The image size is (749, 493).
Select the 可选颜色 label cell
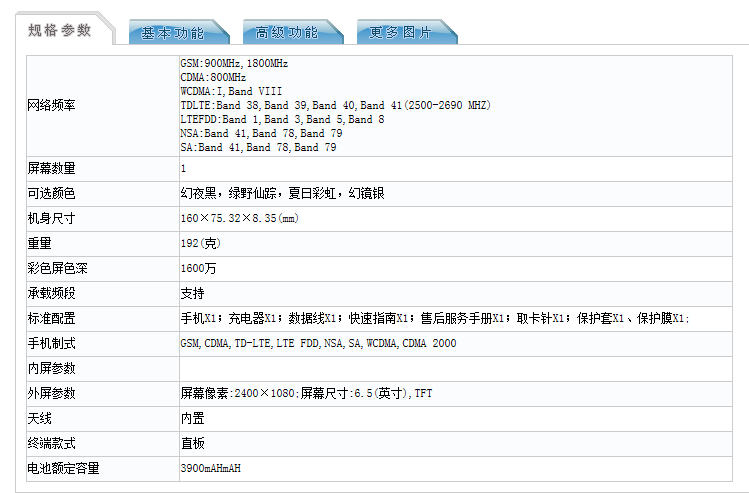pos(52,193)
